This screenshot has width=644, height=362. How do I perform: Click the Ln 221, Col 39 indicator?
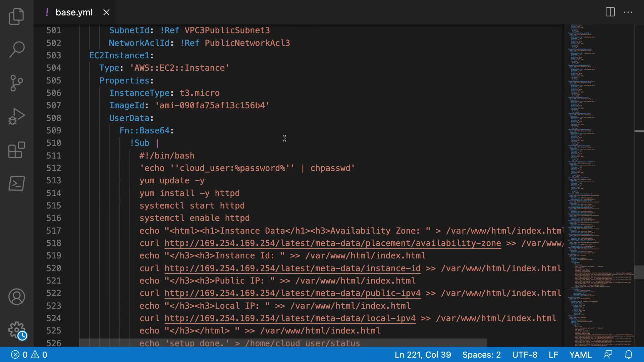(x=423, y=355)
